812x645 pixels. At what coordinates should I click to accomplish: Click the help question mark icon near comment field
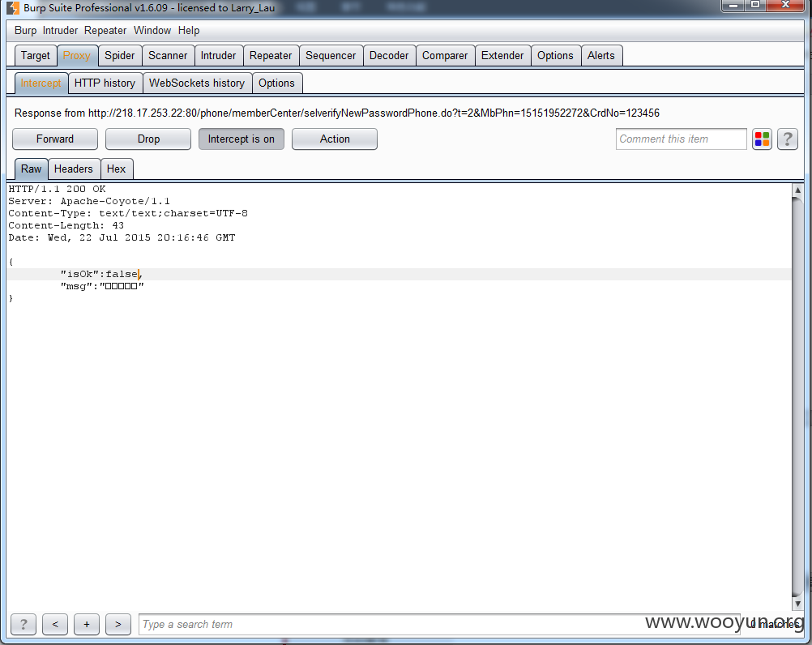tap(787, 139)
